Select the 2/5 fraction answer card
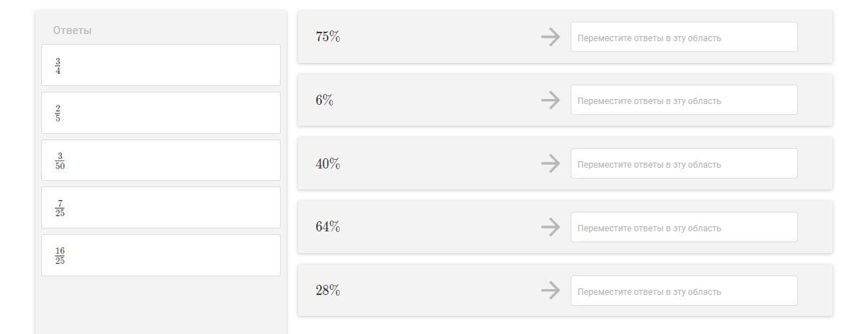Viewport: 868px width, 334px height. pyautogui.click(x=161, y=113)
